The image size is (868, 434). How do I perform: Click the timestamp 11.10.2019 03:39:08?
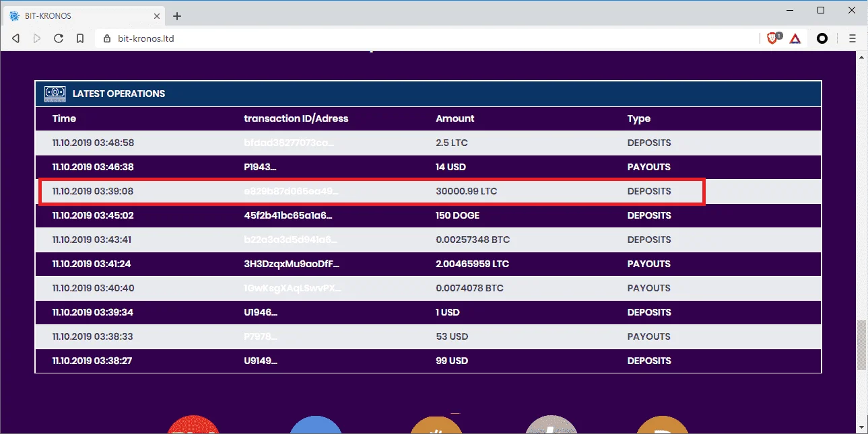pyautogui.click(x=93, y=191)
